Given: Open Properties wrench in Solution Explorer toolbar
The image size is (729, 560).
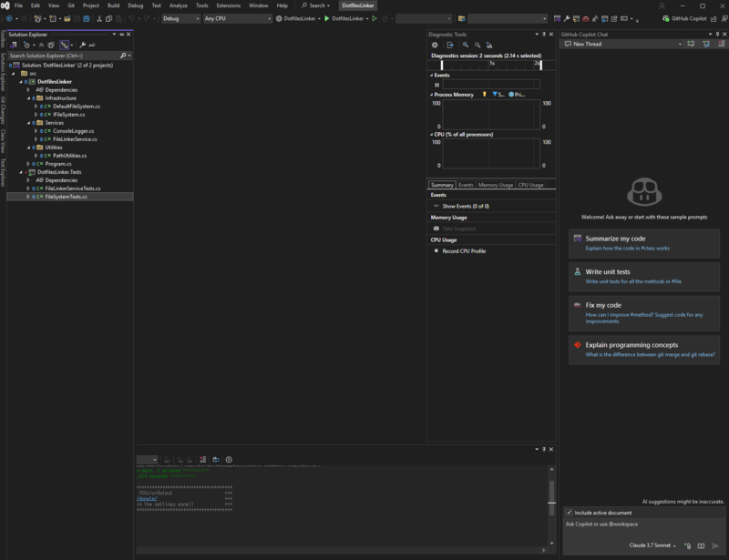Looking at the screenshot, I should pyautogui.click(x=82, y=46).
